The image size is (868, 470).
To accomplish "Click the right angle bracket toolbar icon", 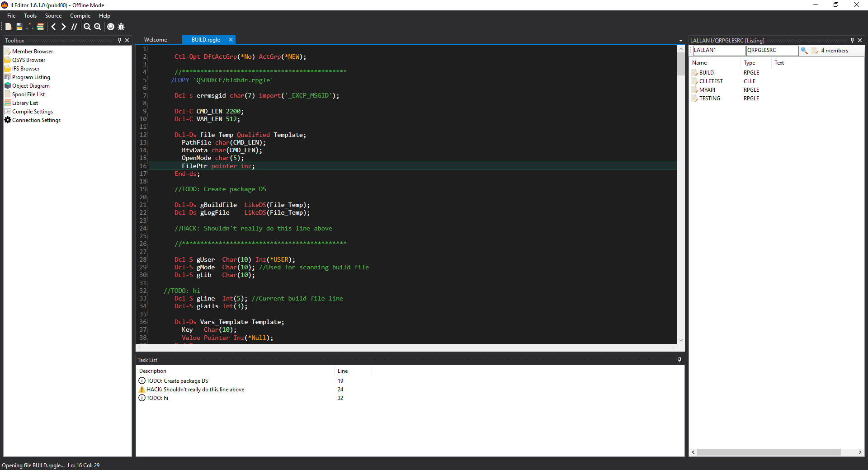I will click(63, 27).
